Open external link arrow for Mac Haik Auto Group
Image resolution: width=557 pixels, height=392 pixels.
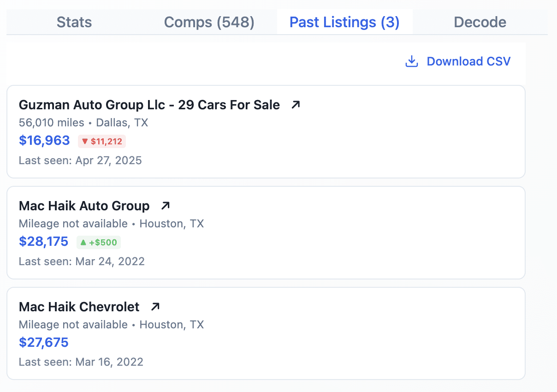[x=165, y=206]
